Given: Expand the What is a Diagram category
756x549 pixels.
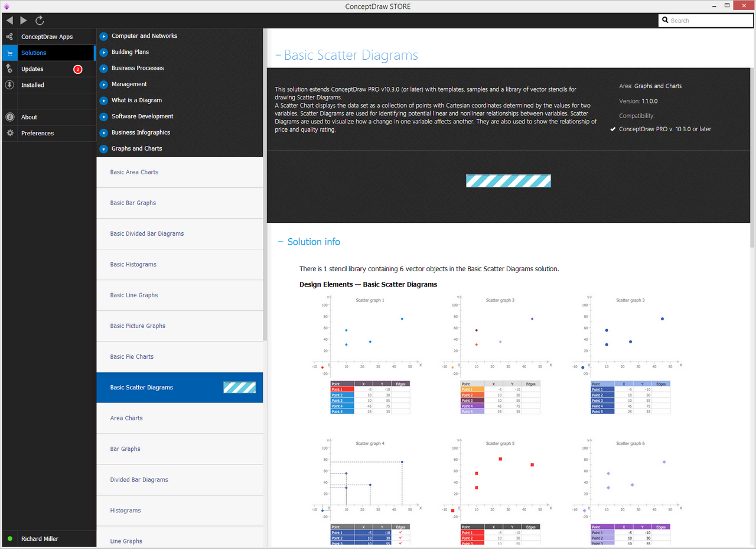Looking at the screenshot, I should [103, 100].
